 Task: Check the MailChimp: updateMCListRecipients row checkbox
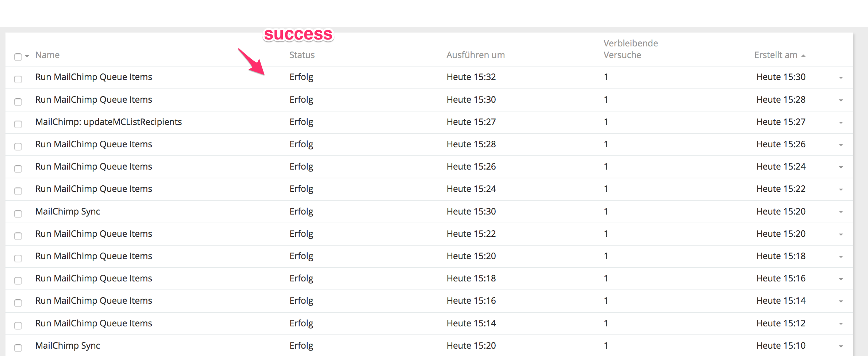tap(18, 124)
